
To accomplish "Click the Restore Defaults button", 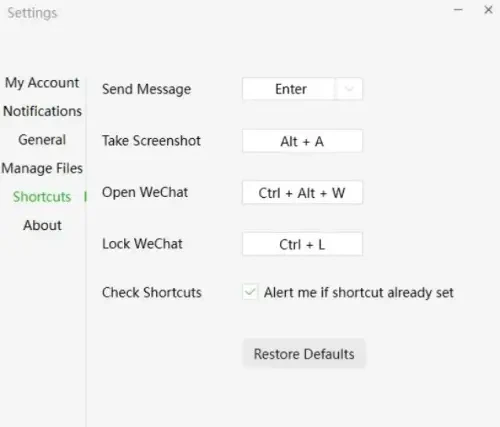I will 304,354.
